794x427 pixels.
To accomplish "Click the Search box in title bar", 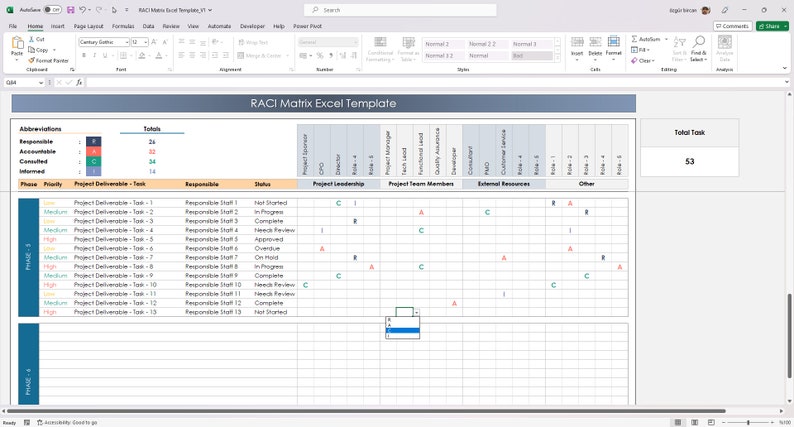I will (400, 10).
